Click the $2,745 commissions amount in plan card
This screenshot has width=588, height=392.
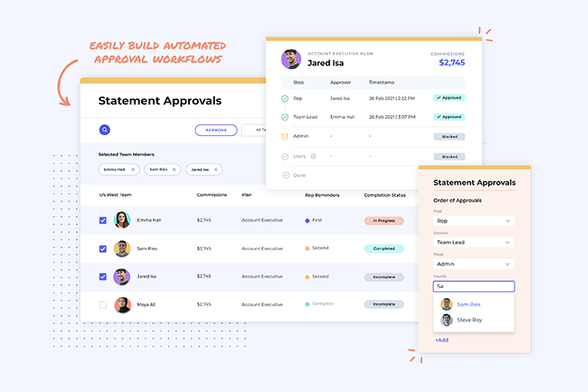coord(452,63)
